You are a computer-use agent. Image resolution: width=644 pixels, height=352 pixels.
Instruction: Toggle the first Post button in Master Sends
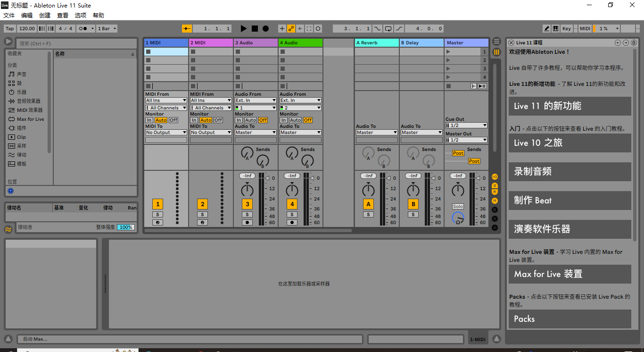[458, 153]
